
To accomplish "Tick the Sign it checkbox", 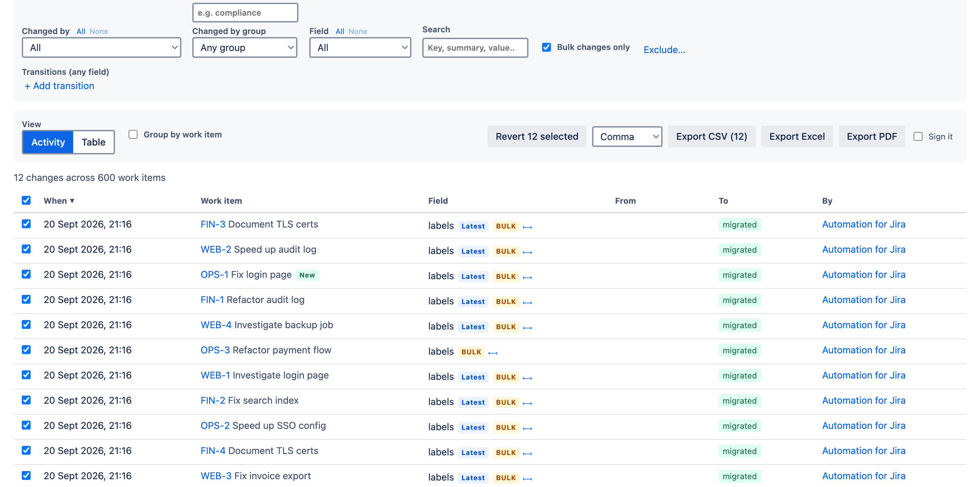I will point(918,136).
